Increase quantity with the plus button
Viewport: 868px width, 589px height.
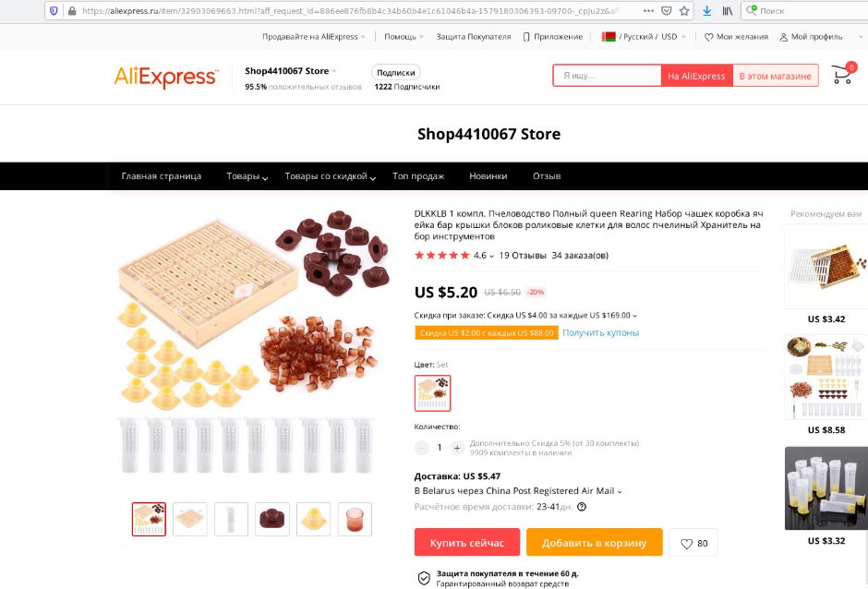tap(457, 447)
